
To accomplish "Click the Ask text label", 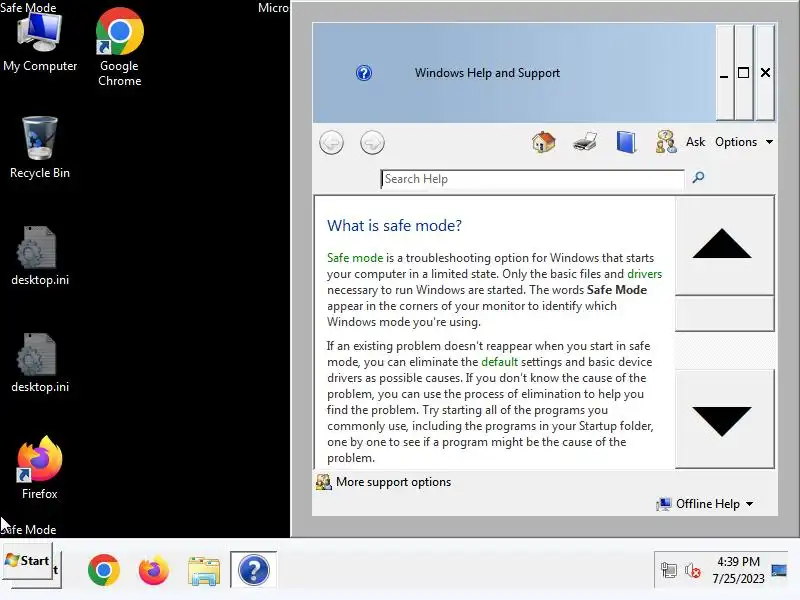I will [695, 142].
